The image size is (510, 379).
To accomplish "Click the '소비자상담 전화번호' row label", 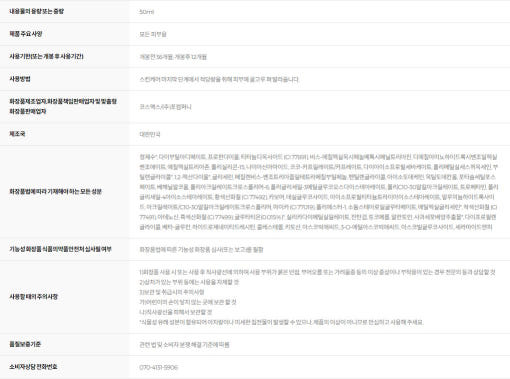I will [x=33, y=367].
